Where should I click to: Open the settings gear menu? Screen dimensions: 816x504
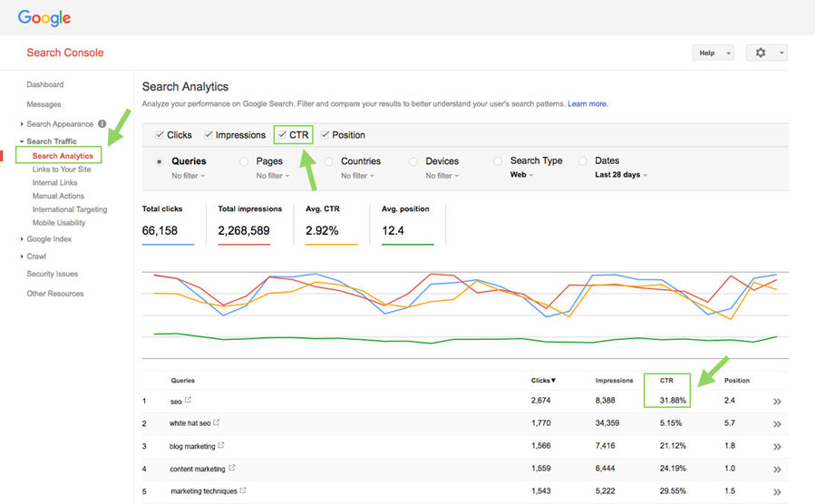(x=766, y=53)
